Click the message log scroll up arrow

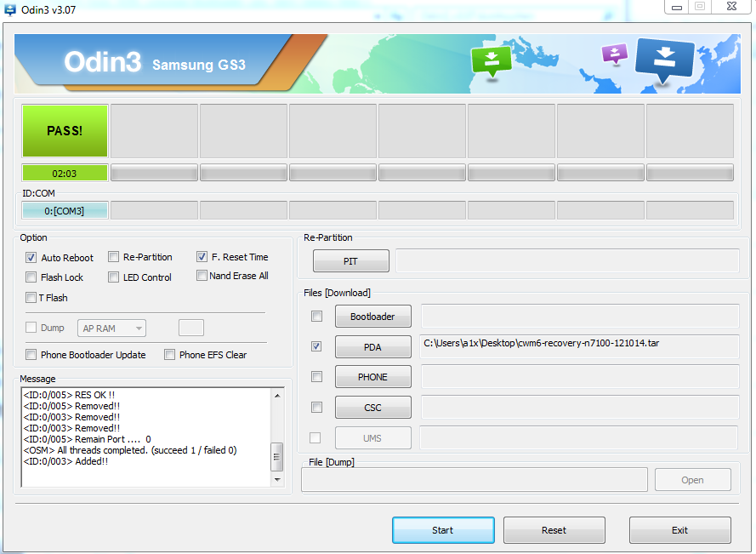(x=277, y=396)
